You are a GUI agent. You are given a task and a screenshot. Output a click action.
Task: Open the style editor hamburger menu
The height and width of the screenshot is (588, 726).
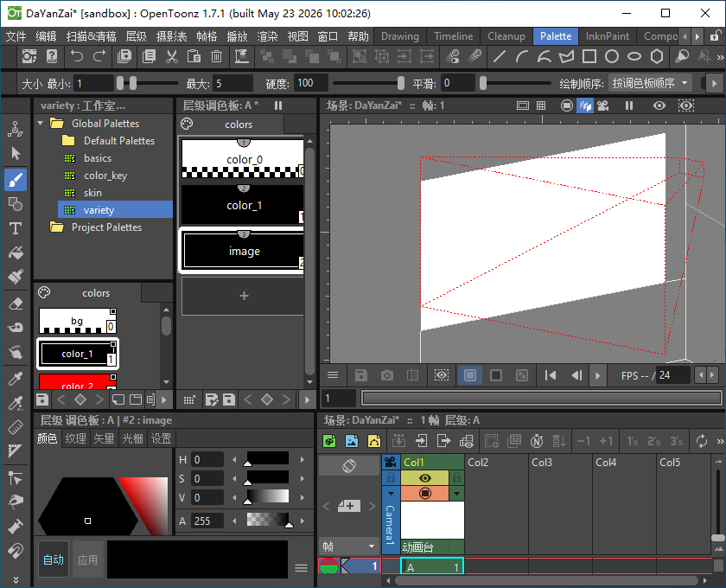[302, 567]
